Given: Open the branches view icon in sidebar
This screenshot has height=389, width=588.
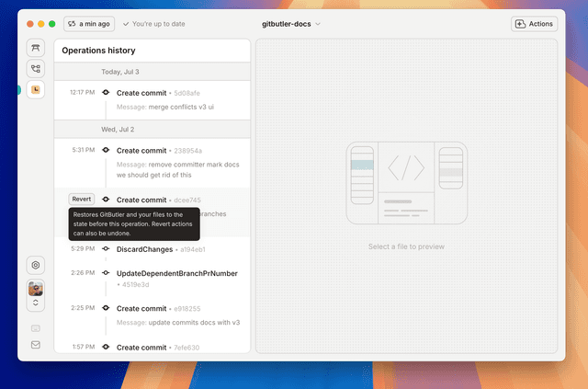Looking at the screenshot, I should pyautogui.click(x=36, y=68).
